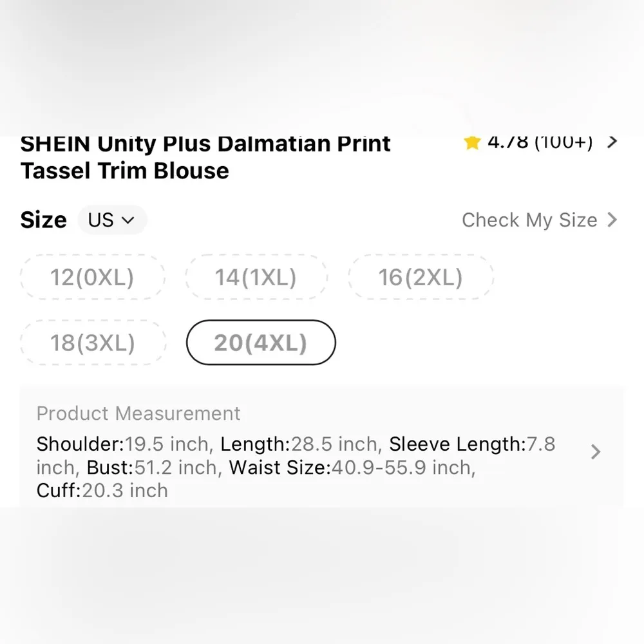Click the Waist Size 40.9-55.9 inch text
644x644 pixels.
tap(355, 468)
